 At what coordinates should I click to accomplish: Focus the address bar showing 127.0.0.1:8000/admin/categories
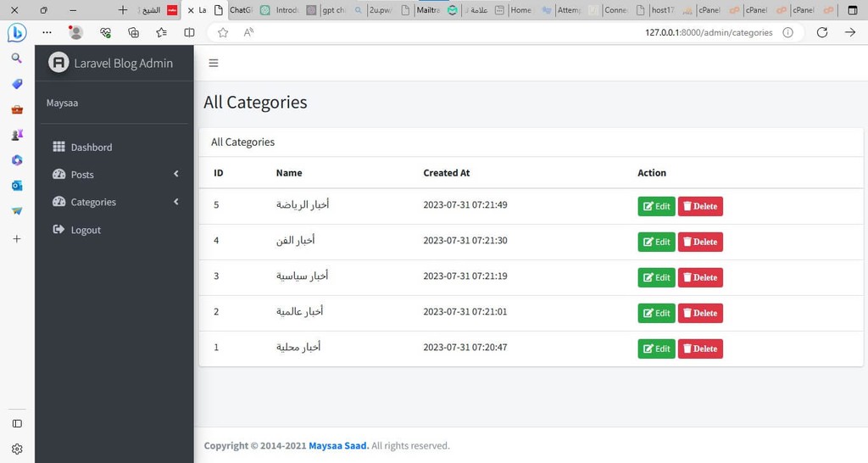(x=709, y=33)
